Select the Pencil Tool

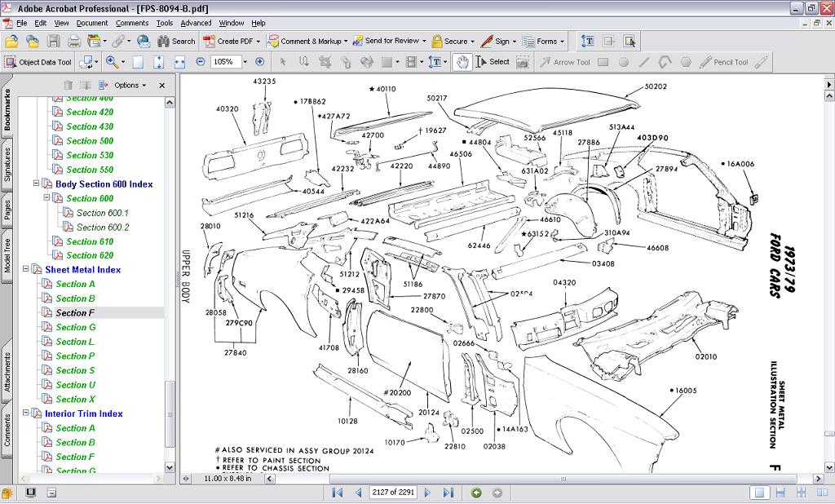(x=724, y=62)
